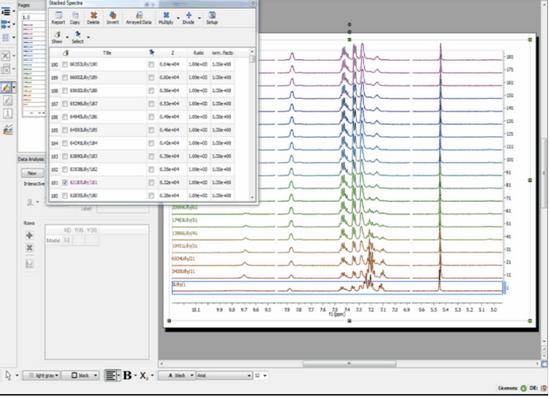Click the Report icon in Stacked Spectra
Screen dimensions: 549x397
click(58, 18)
